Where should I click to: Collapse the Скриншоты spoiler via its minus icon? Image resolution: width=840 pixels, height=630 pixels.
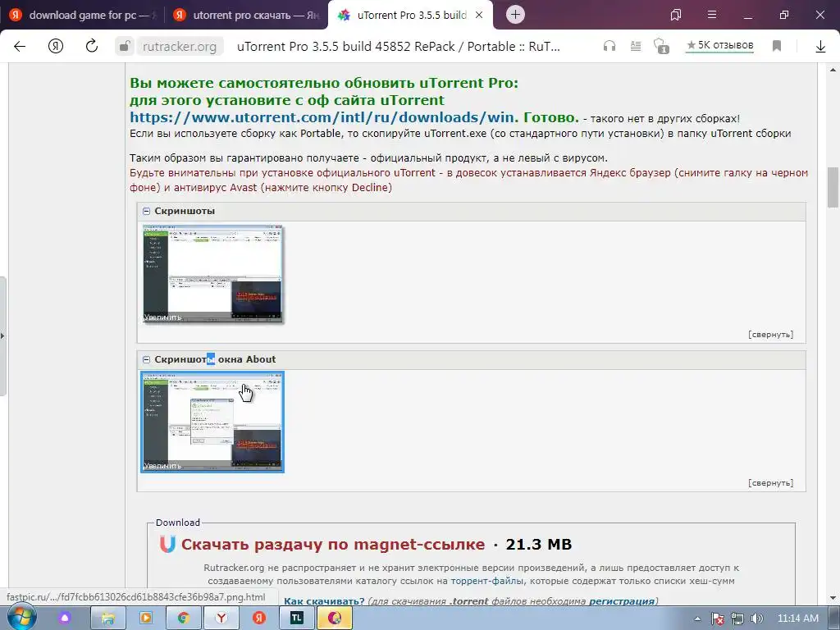[146, 211]
